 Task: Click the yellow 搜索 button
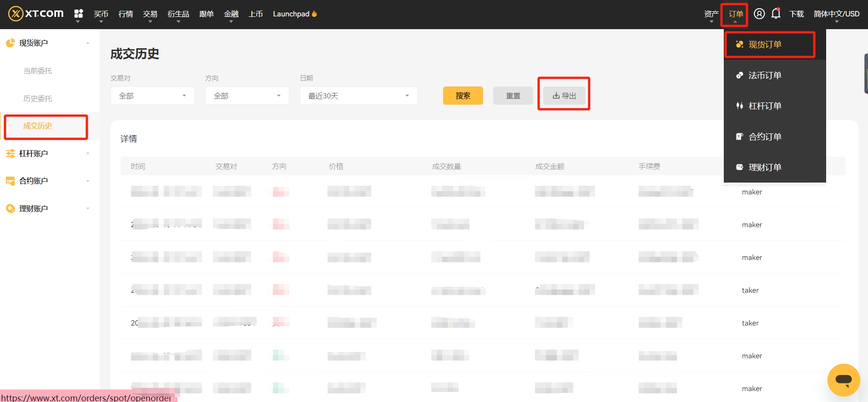(463, 96)
